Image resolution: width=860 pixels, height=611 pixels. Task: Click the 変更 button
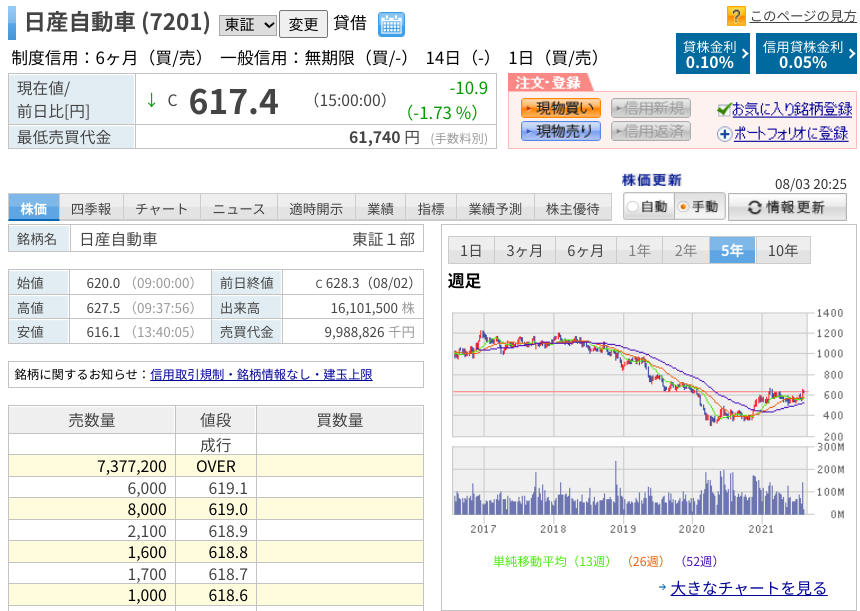pos(303,24)
